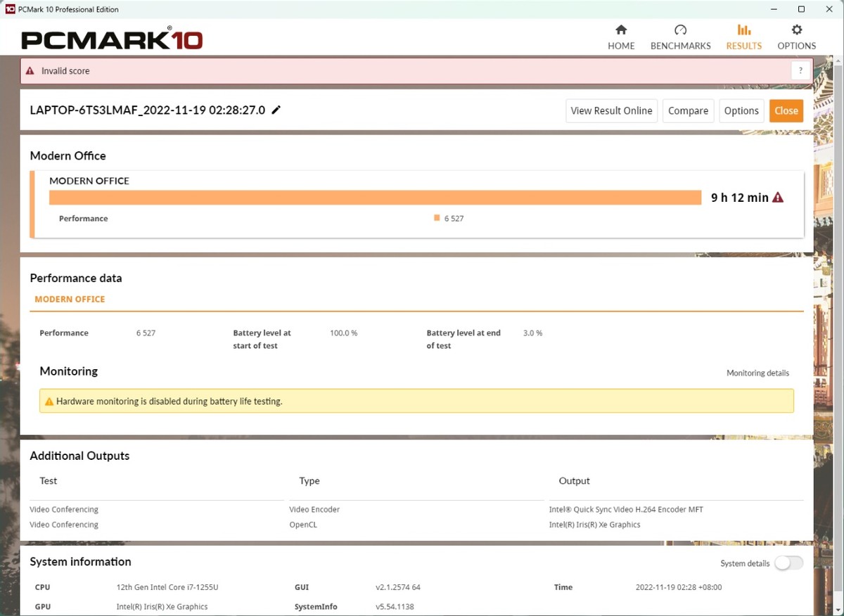Click the Results bar chart icon

tap(743, 30)
